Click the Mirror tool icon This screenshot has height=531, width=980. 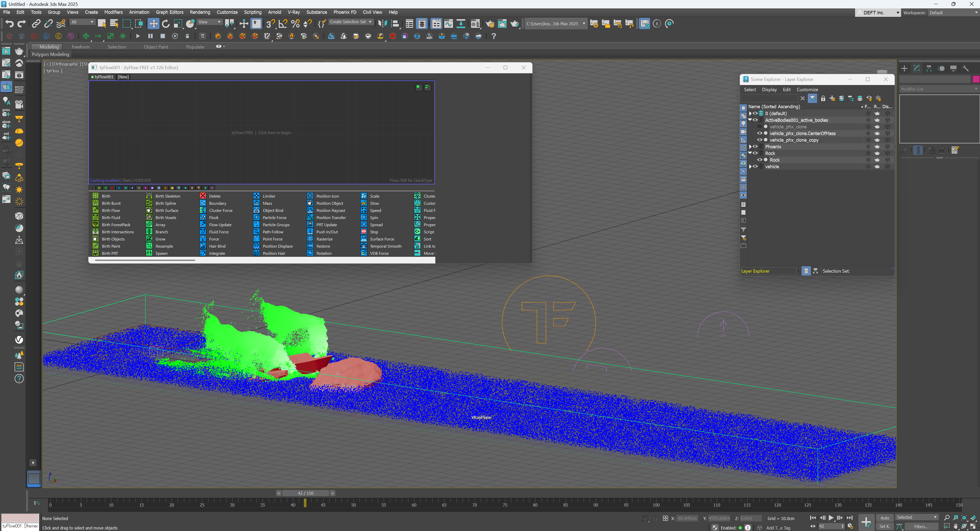[x=382, y=23]
